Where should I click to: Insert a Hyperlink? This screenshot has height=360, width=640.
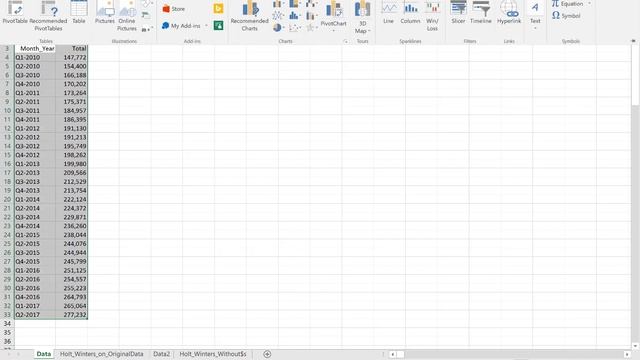(x=509, y=13)
